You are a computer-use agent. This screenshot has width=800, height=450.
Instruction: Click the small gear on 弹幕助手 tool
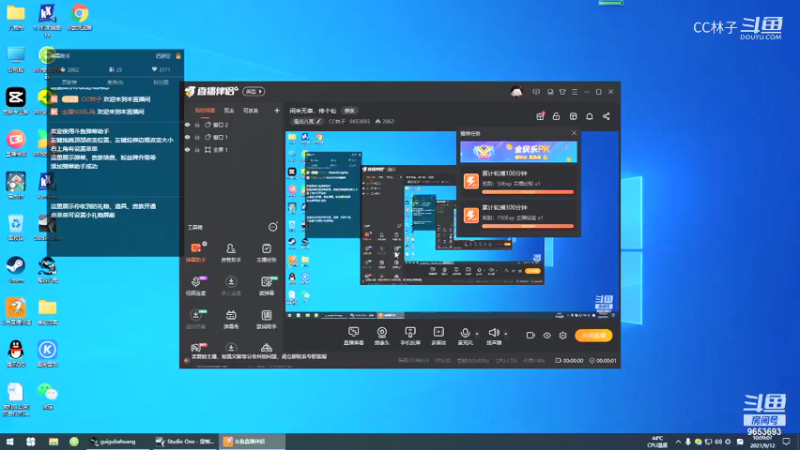pos(204,244)
